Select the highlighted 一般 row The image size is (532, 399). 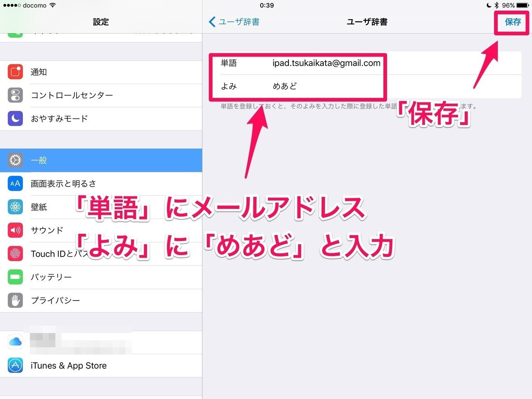tap(101, 160)
